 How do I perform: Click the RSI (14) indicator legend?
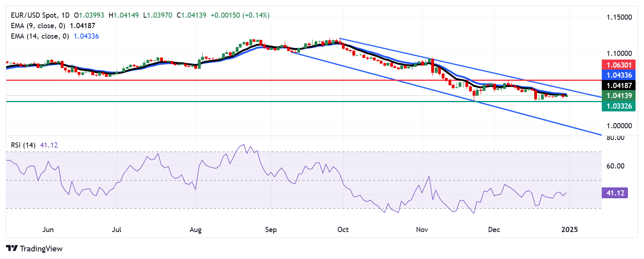pyautogui.click(x=23, y=145)
